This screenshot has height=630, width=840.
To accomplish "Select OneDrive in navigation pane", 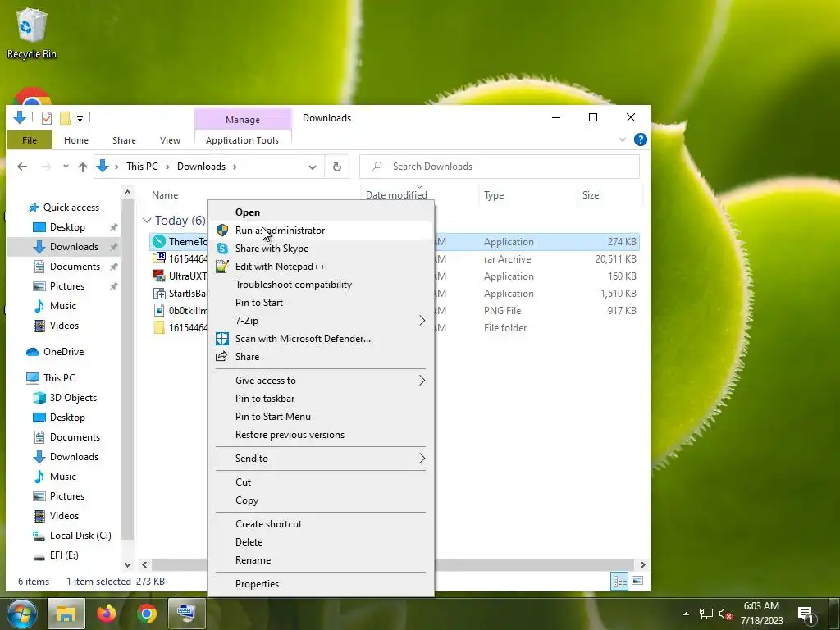I will (63, 352).
